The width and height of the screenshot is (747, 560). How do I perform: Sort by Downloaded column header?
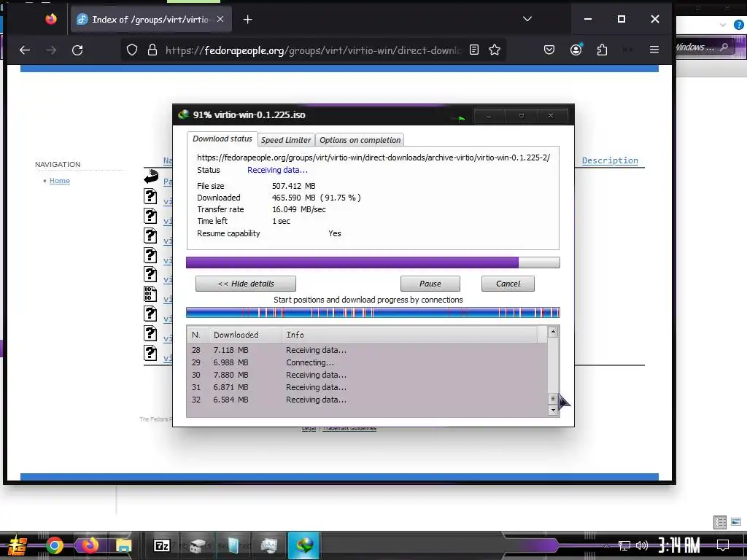(245, 335)
